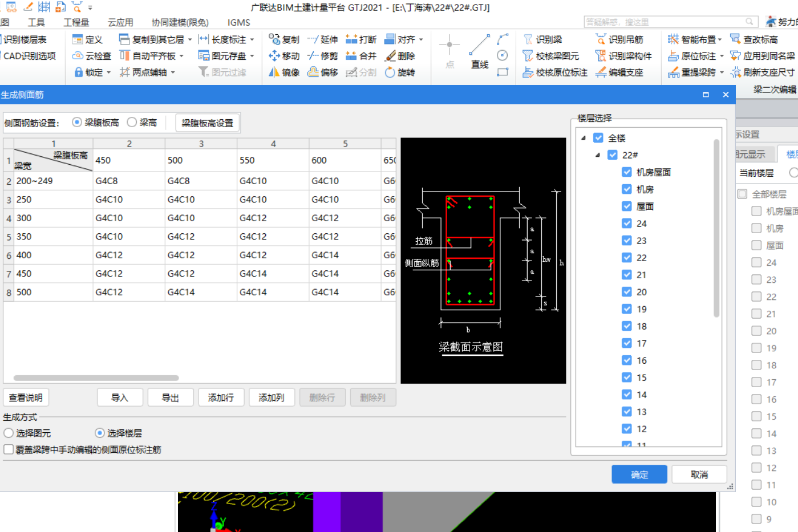This screenshot has width=798, height=532.
Task: Open the IGMS tab
Action: click(x=238, y=22)
